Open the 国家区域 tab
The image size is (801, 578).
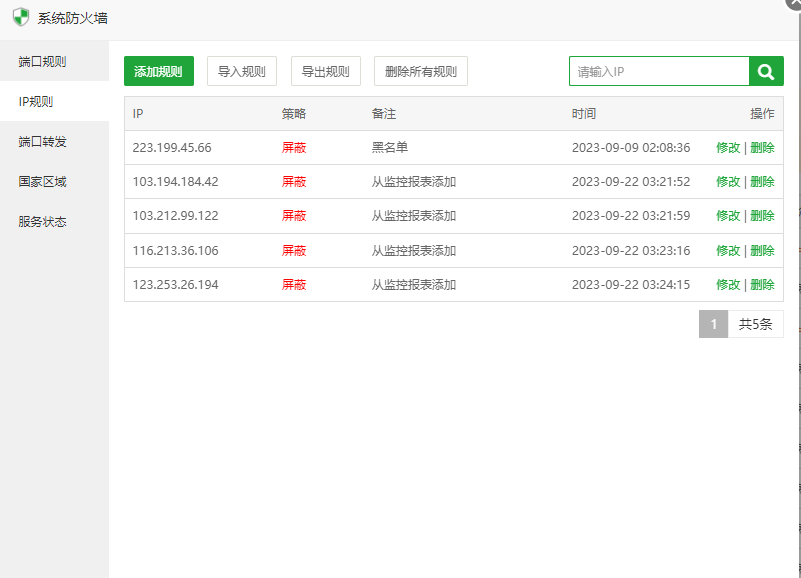(x=54, y=181)
